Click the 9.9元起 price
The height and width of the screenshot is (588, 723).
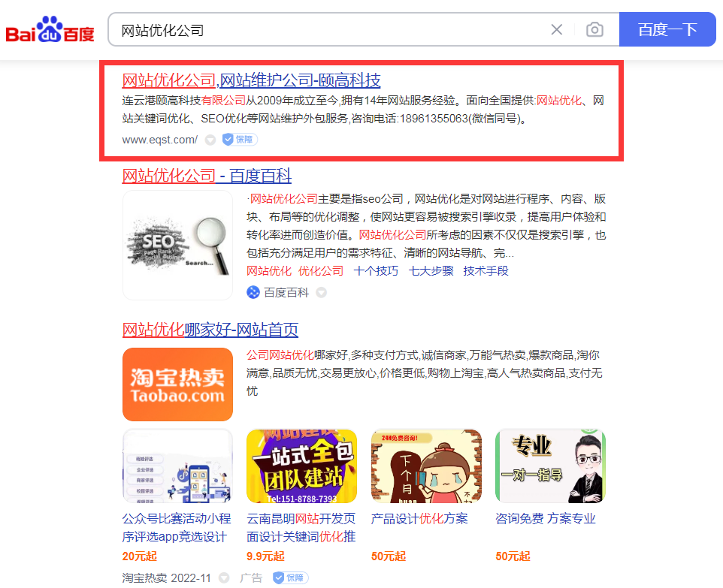[265, 556]
